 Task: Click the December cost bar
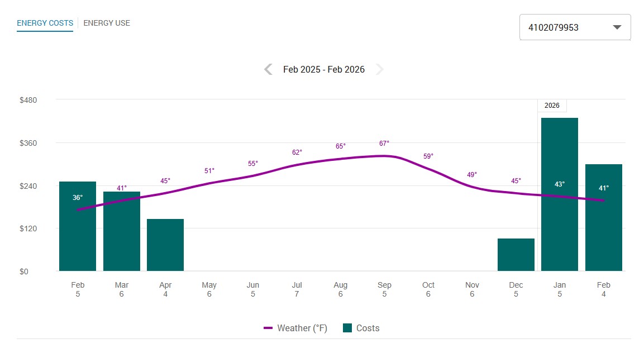(x=516, y=254)
